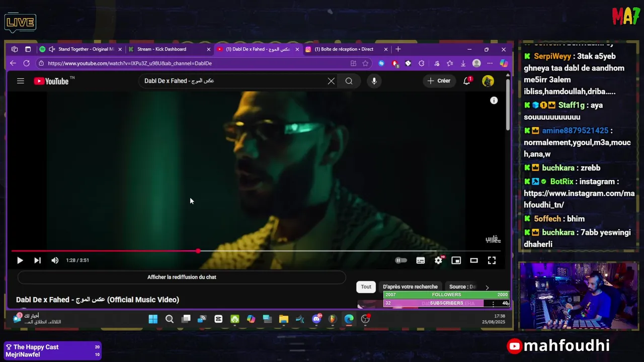644x362 pixels.
Task: Switch to miniplayer mode
Action: [x=456, y=260]
